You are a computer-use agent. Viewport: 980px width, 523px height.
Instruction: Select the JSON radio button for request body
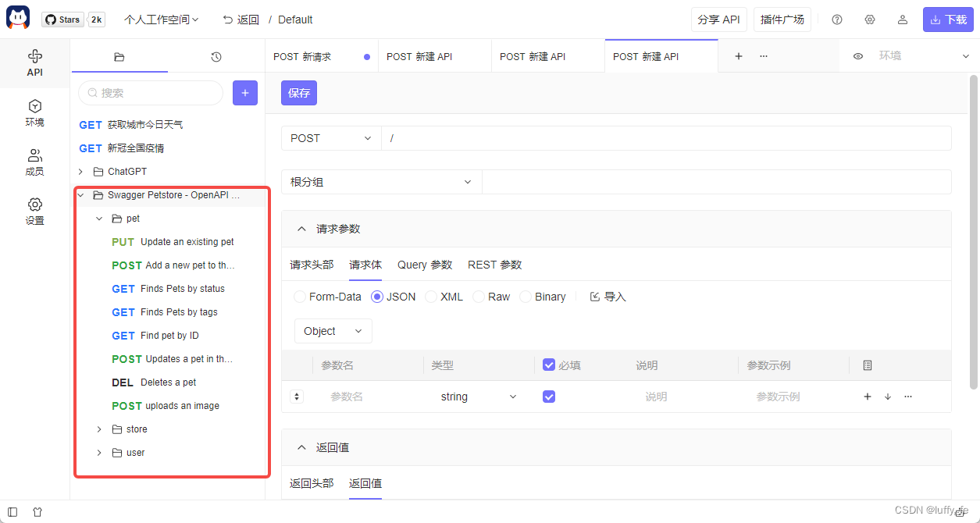pyautogui.click(x=377, y=297)
